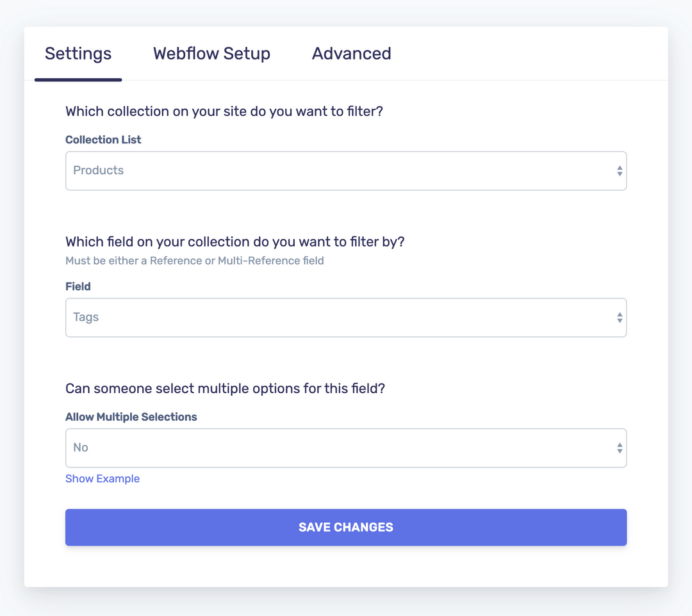
Task: Click the Field label above the Tags dropdown
Action: (78, 286)
